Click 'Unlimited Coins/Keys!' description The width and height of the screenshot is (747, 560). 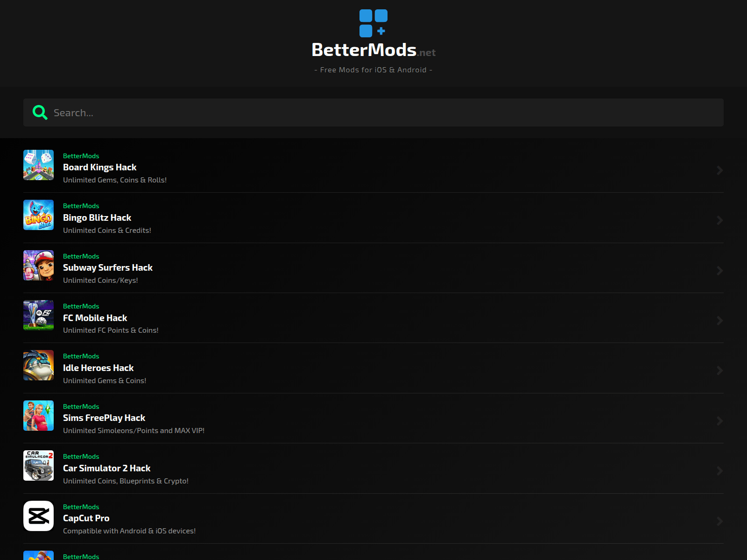point(100,280)
